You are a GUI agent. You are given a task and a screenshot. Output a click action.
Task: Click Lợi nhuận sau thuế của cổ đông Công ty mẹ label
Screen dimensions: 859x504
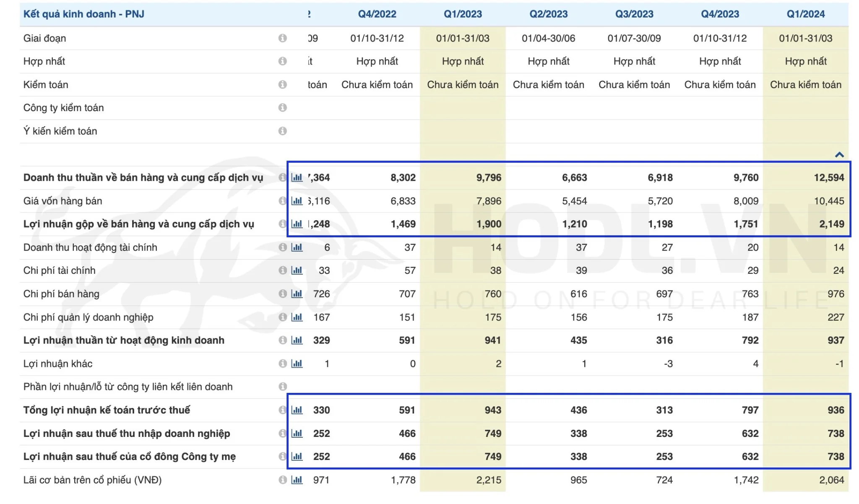point(129,457)
